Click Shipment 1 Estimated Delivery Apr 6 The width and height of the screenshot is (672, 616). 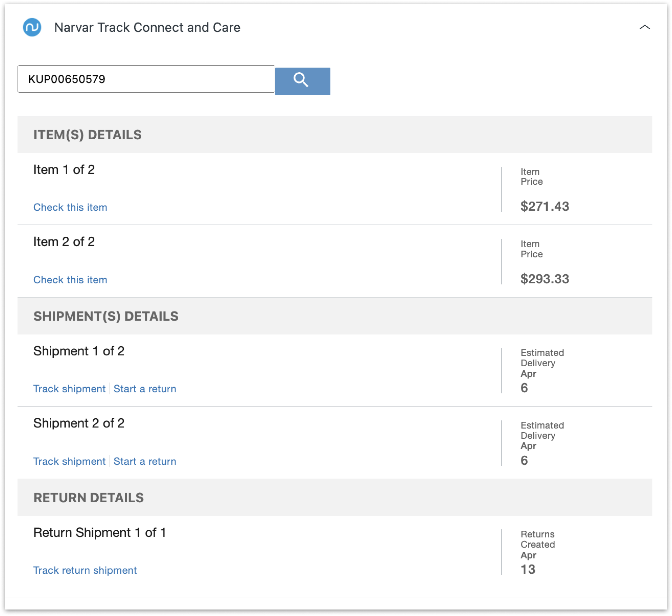pyautogui.click(x=542, y=371)
